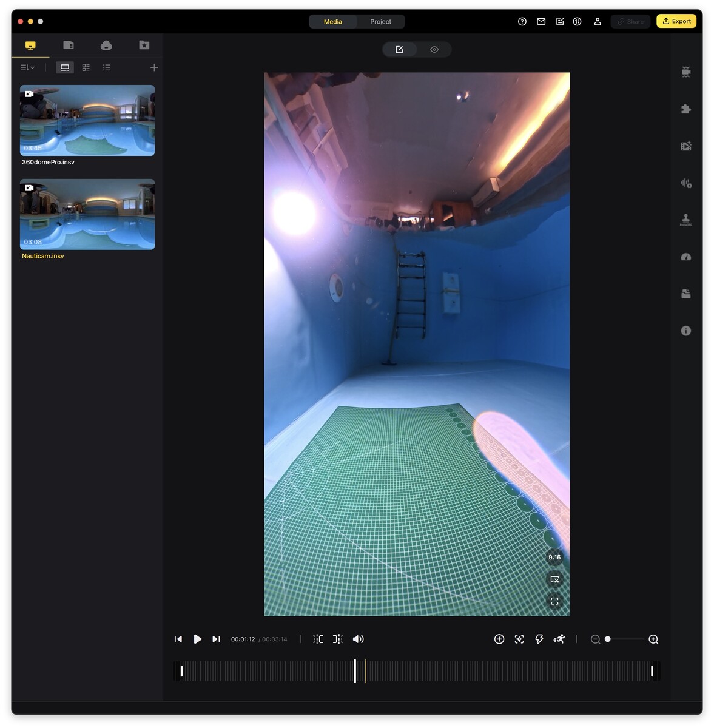Open the audio settings panel on the right
Screen dimensions: 714x728
pyautogui.click(x=685, y=183)
